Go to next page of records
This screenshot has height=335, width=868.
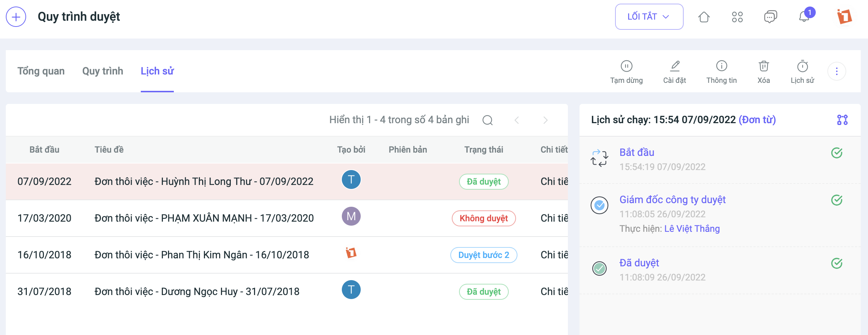click(545, 120)
